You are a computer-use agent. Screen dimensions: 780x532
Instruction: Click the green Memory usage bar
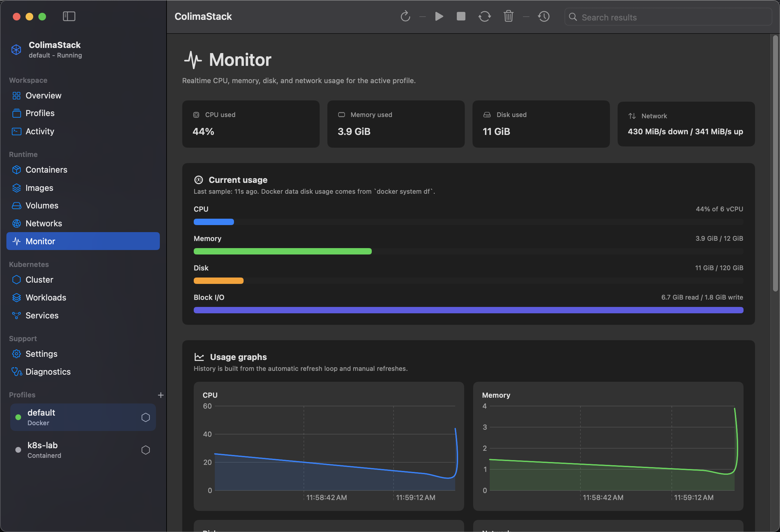click(283, 251)
